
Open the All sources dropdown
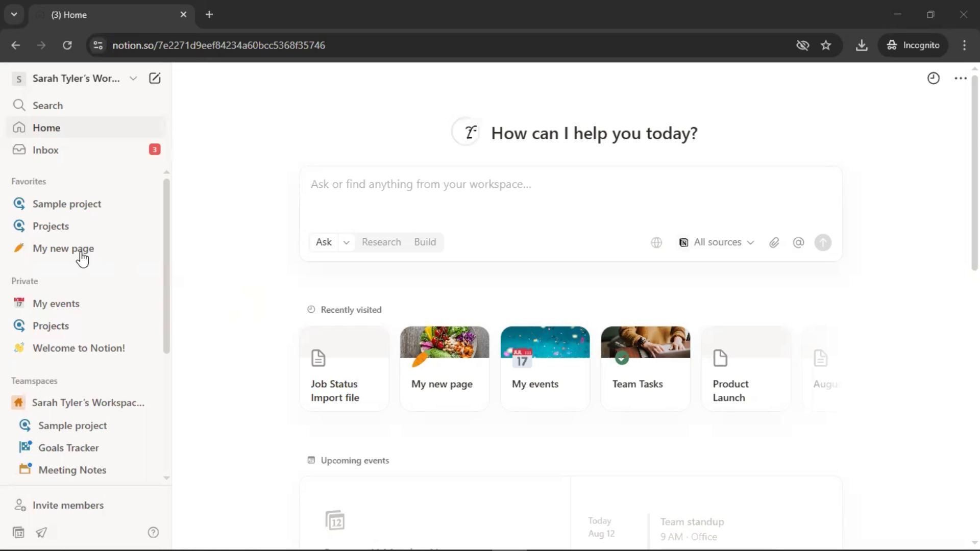(x=716, y=243)
